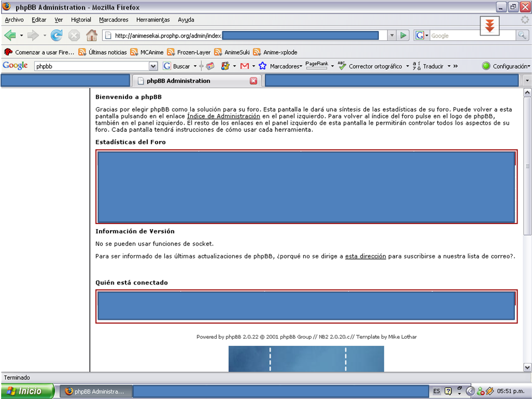
Task: Open the list all tabs dropdown
Action: (527, 81)
